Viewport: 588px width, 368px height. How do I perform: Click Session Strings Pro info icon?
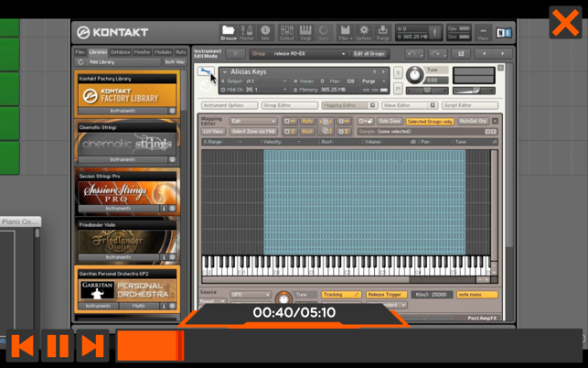pyautogui.click(x=164, y=209)
